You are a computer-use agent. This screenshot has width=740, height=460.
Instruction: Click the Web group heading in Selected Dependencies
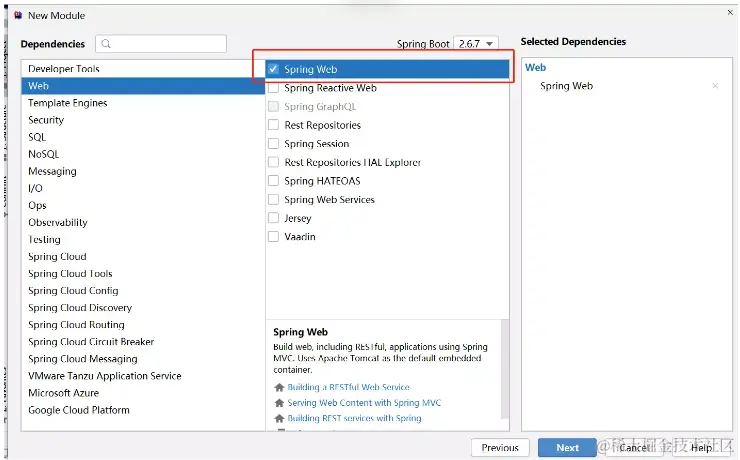[535, 67]
